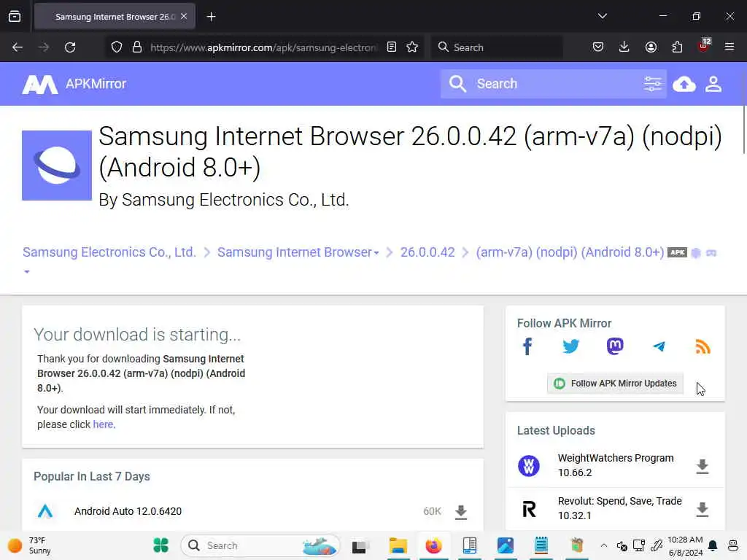The height and width of the screenshot is (560, 747).
Task: Download Android Auto 12.0.6420
Action: (x=461, y=512)
